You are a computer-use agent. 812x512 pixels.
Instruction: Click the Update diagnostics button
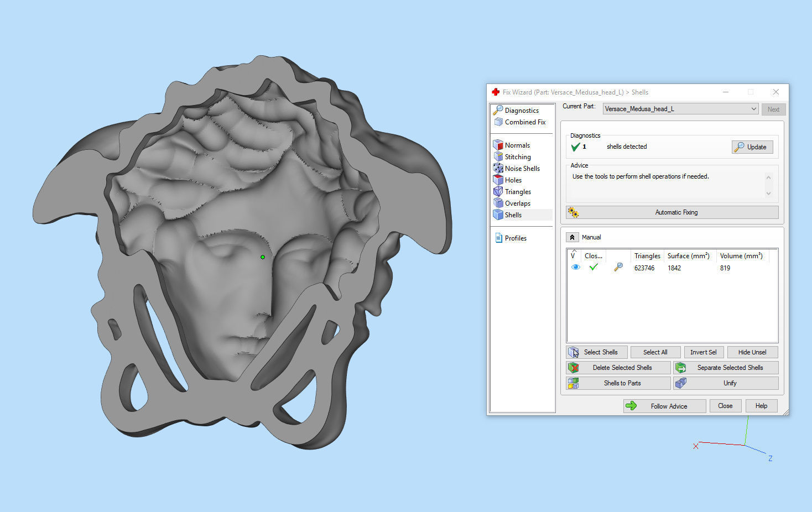(752, 147)
